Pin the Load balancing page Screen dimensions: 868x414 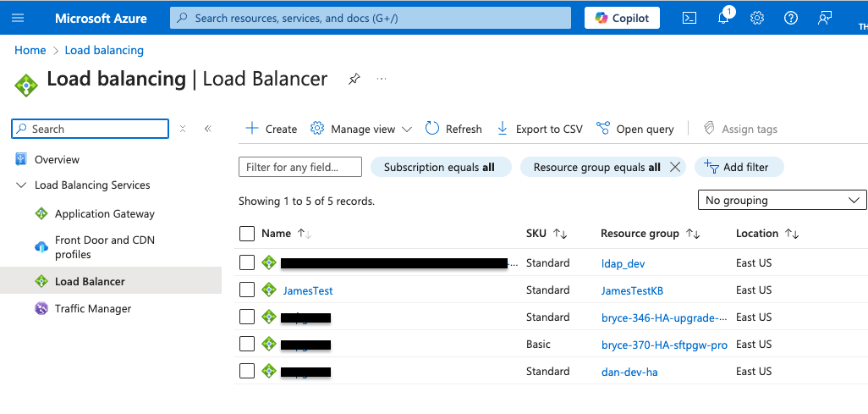[x=354, y=80]
